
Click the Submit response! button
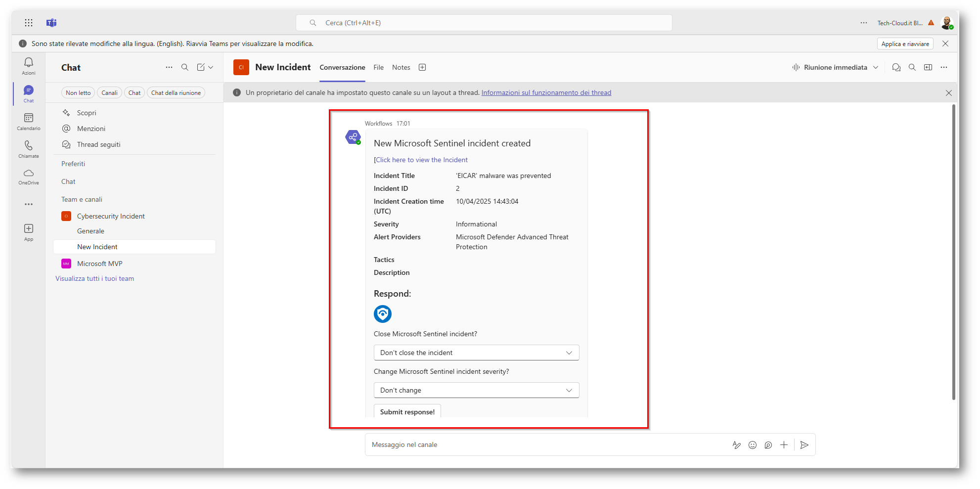[407, 411]
